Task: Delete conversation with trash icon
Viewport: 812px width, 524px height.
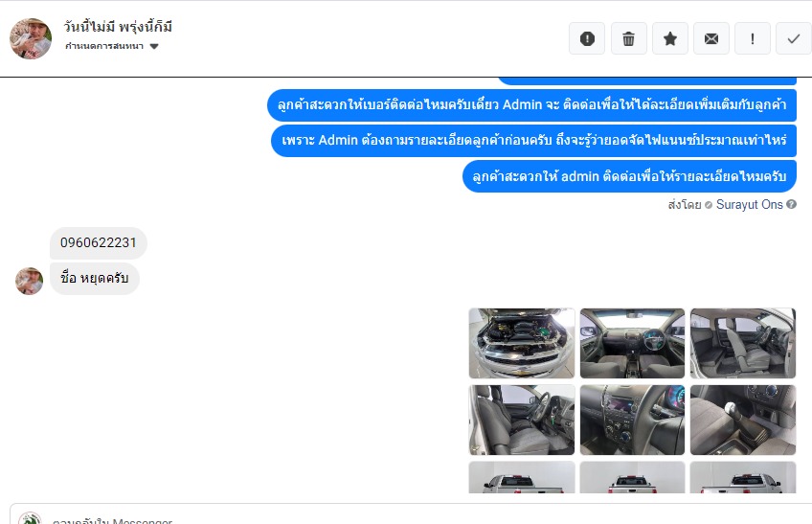Action: (629, 38)
